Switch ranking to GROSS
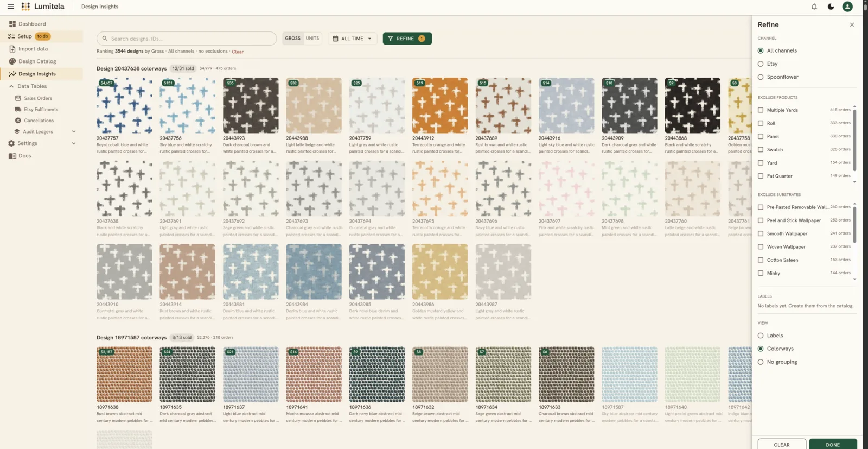Viewport: 868px width, 449px height. point(293,39)
